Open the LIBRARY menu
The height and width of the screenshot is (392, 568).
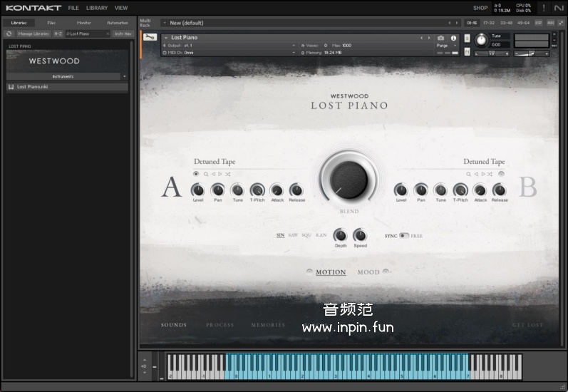(x=97, y=8)
